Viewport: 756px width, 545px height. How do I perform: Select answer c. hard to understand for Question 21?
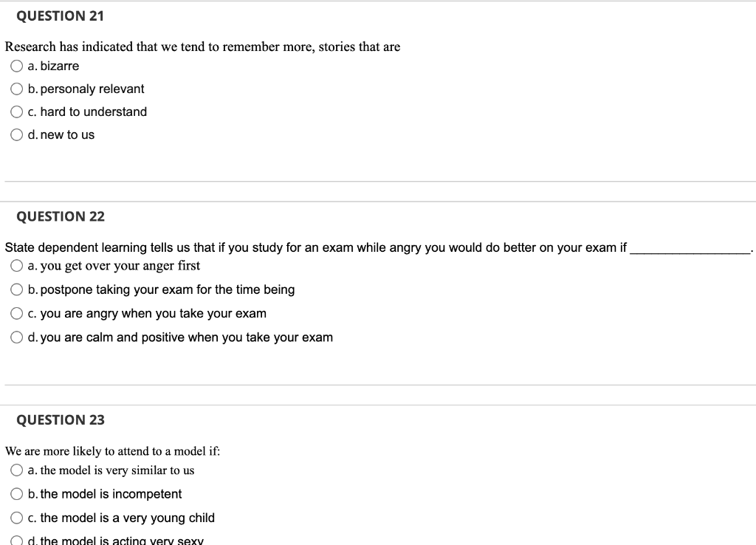click(x=16, y=112)
